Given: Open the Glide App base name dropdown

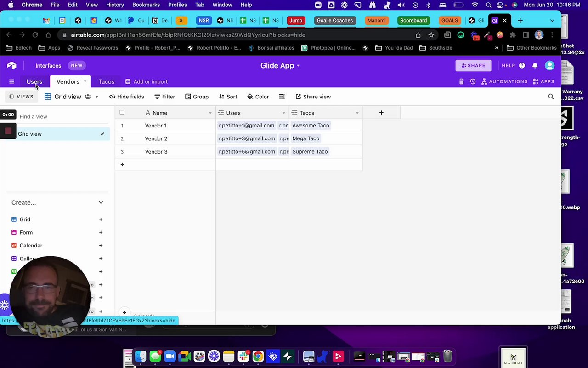Looking at the screenshot, I should (280, 65).
